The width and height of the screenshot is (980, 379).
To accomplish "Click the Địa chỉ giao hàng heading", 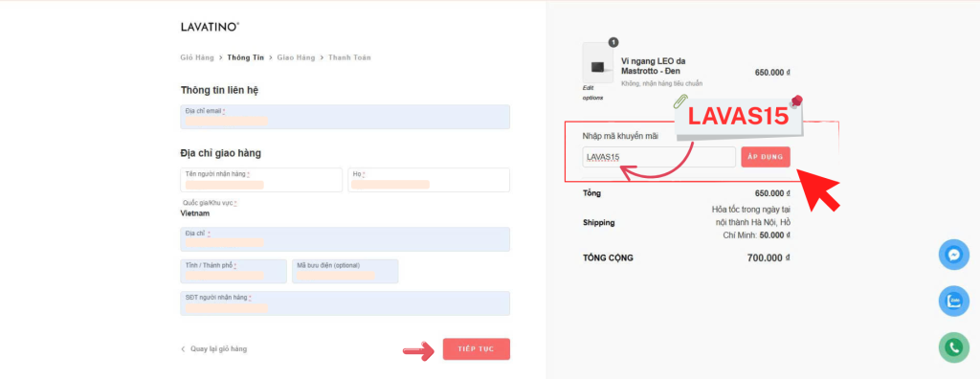I will click(221, 153).
